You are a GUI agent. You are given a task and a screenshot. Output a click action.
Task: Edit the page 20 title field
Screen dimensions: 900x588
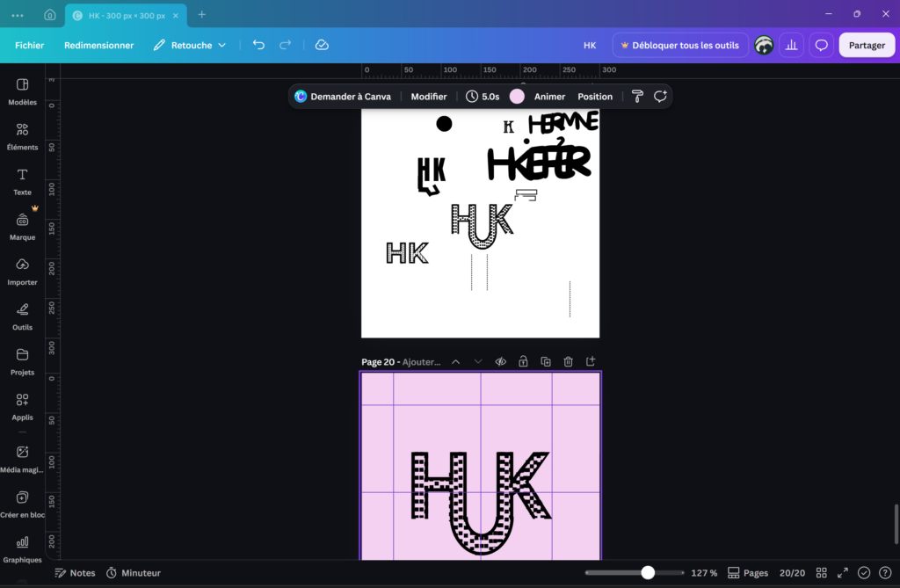(421, 362)
